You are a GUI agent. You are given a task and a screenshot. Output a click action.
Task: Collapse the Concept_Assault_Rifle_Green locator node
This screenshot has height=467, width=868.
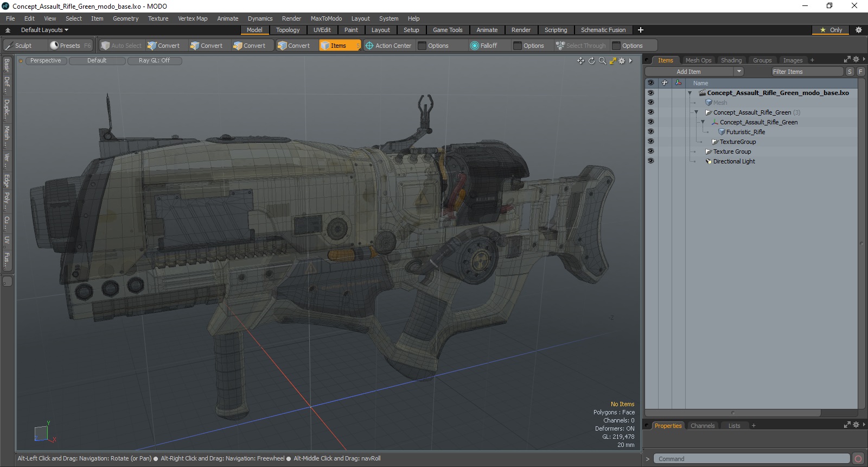(x=703, y=122)
